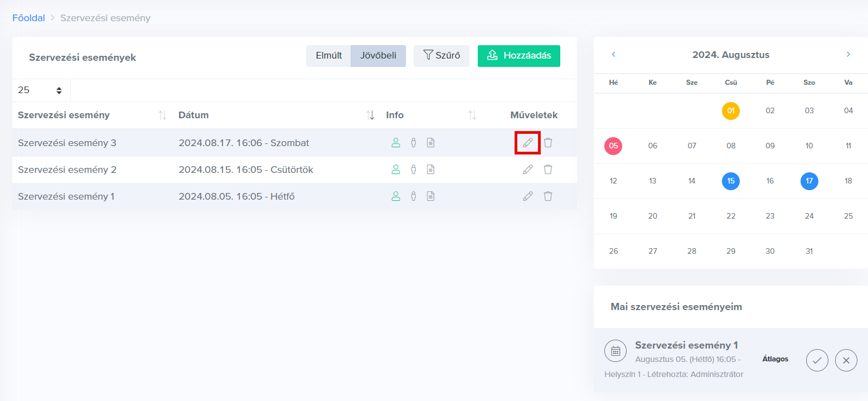This screenshot has height=401, width=868.
Task: Select the Szervezési esemény breadcrumb
Action: 105,18
